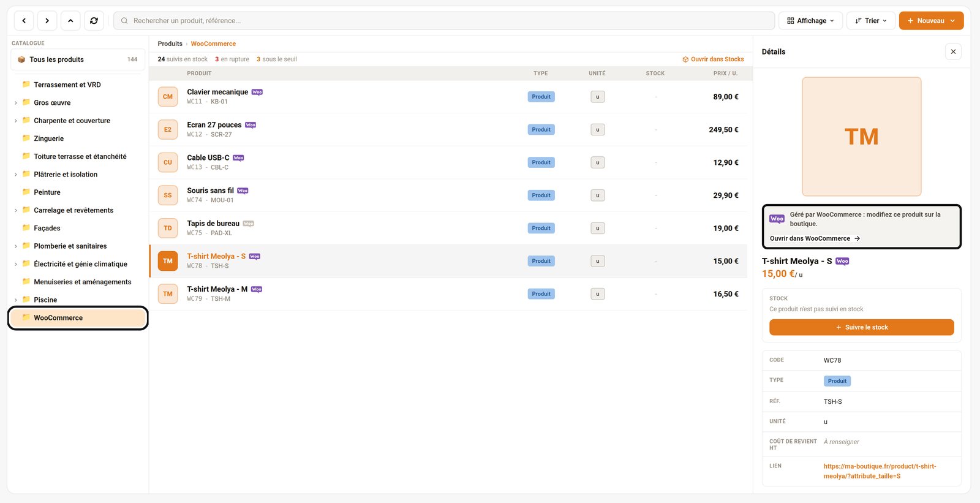
Task: Click the 3 sous le seuil filter
Action: coord(276,59)
